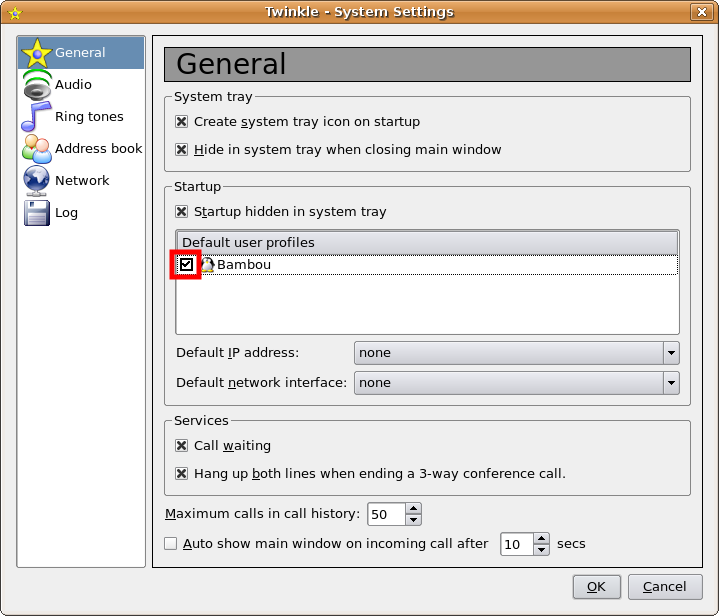Enable Auto show main window on incoming call
719x616 pixels.
(171, 544)
